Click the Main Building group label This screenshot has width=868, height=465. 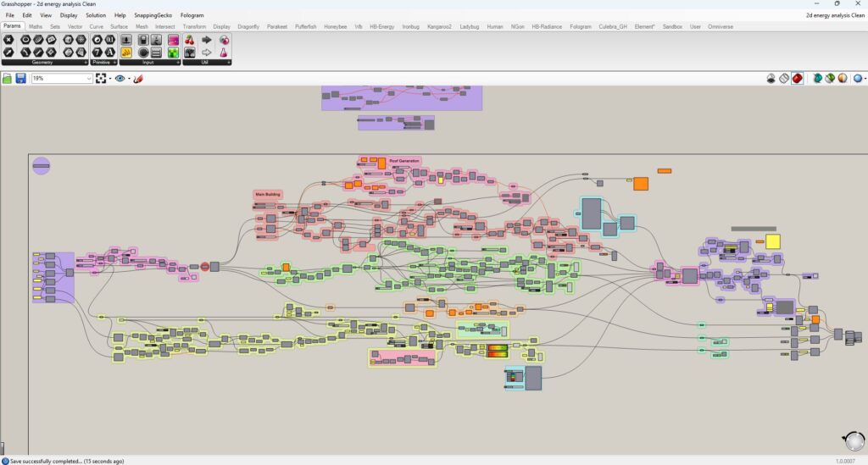coord(268,194)
